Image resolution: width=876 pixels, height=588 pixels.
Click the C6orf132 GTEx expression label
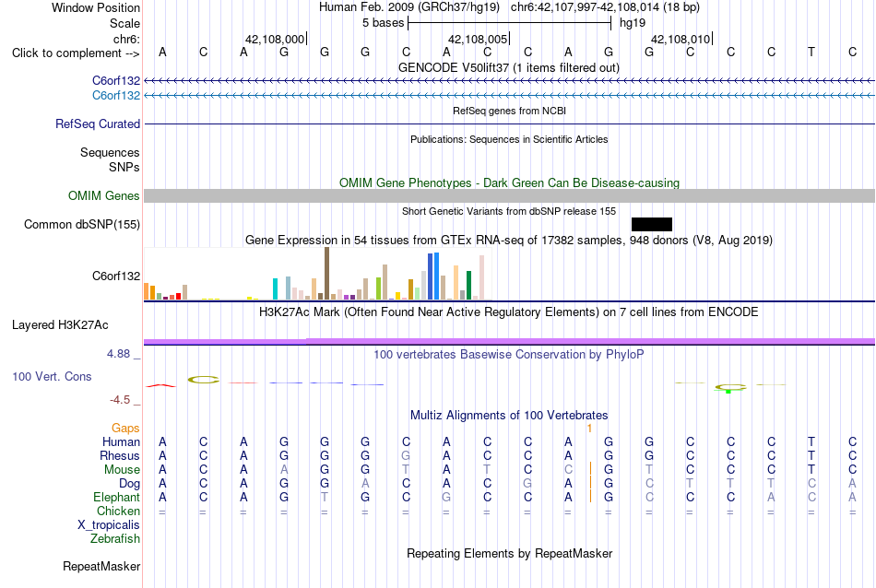(x=116, y=276)
